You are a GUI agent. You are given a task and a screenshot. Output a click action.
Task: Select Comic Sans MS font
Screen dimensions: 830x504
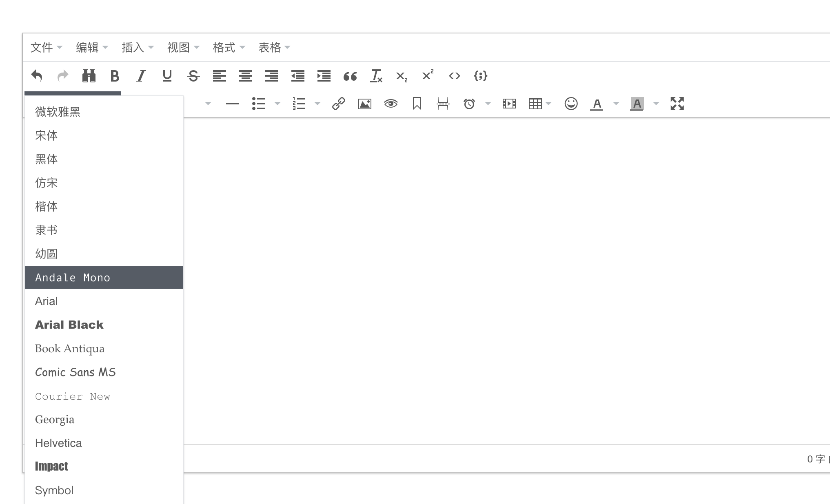point(75,372)
